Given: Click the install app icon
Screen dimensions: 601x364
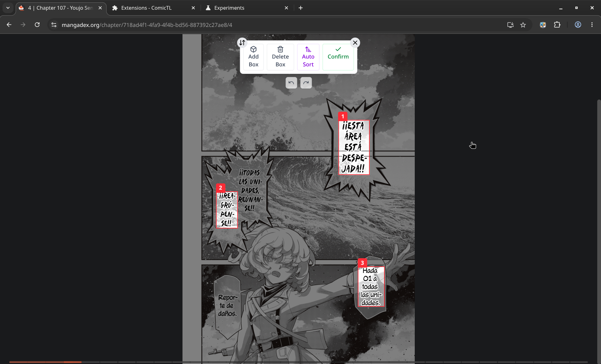Looking at the screenshot, I should 510,25.
